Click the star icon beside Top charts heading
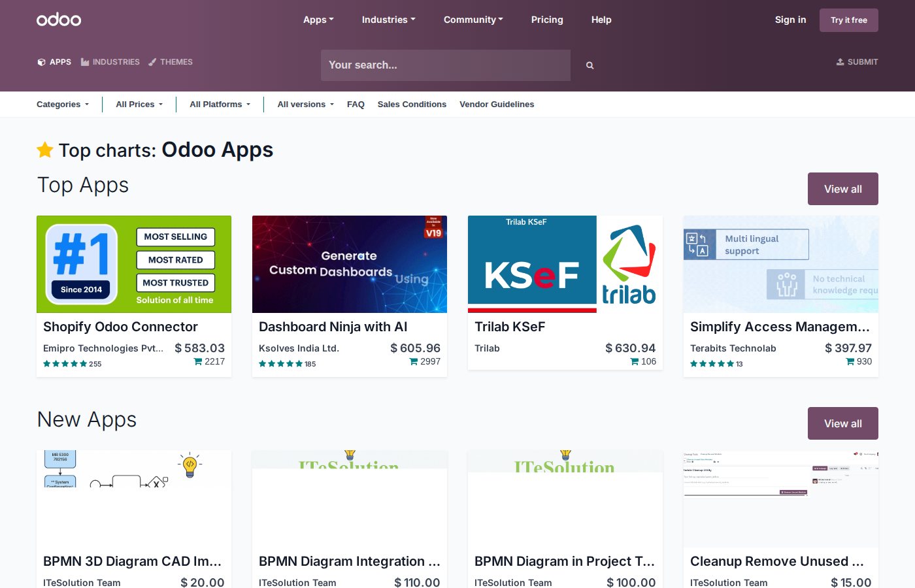 tap(44, 150)
